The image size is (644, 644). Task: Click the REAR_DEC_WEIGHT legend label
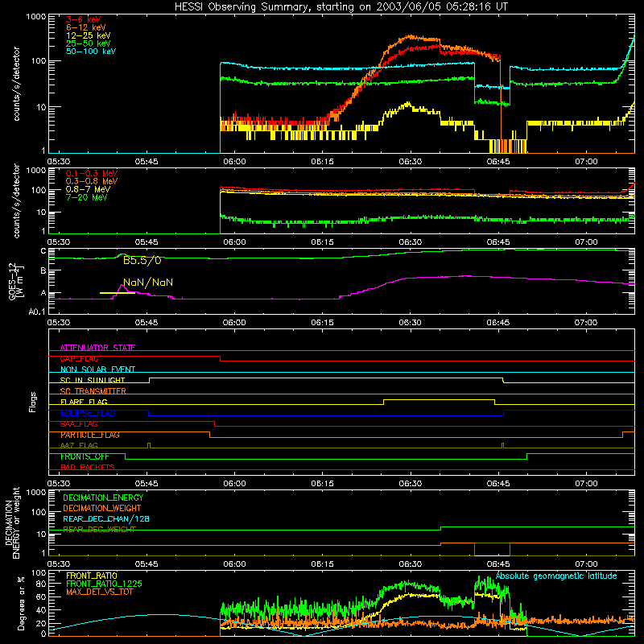point(99,530)
